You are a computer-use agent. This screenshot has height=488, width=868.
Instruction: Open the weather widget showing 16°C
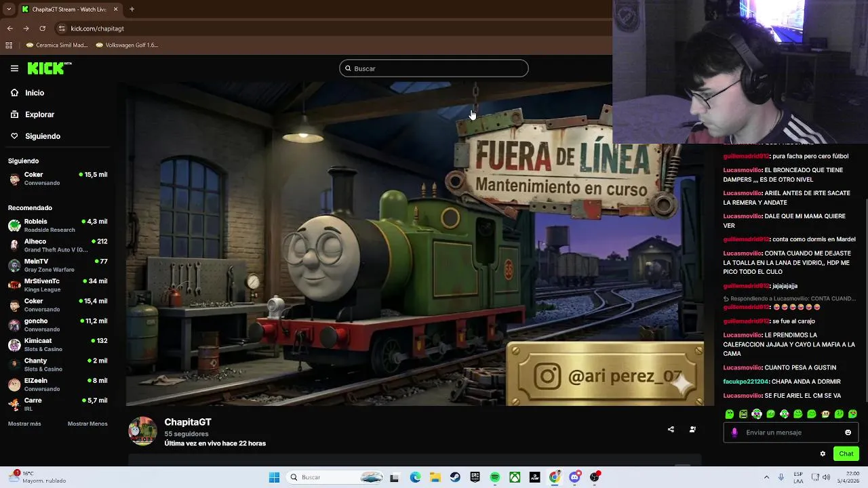(37, 477)
